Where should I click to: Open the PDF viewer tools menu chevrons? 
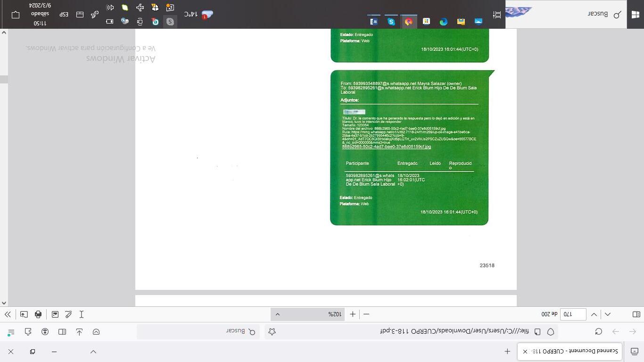click(x=8, y=314)
